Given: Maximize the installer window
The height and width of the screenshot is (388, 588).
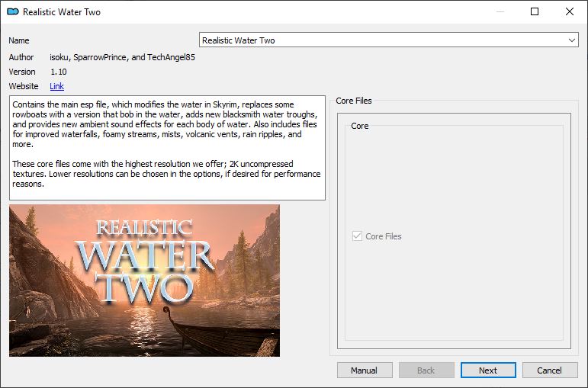Looking at the screenshot, I should [535, 11].
